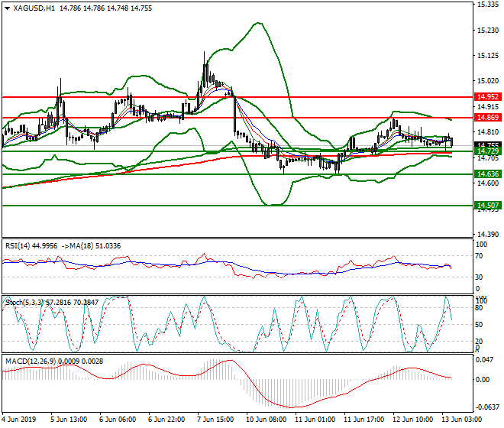Click the 14.600 price scale value
This screenshot has height=428, width=504.
coord(488,183)
